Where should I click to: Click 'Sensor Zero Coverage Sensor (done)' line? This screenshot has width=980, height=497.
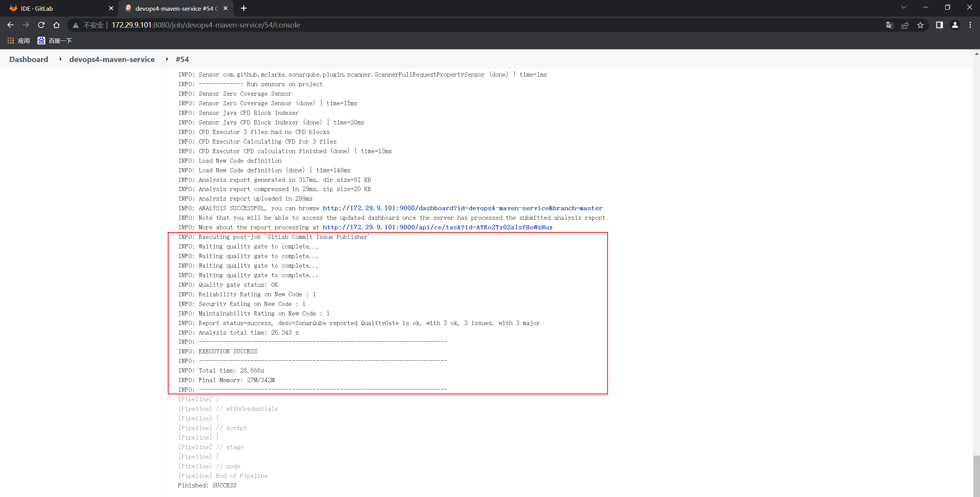(x=268, y=103)
